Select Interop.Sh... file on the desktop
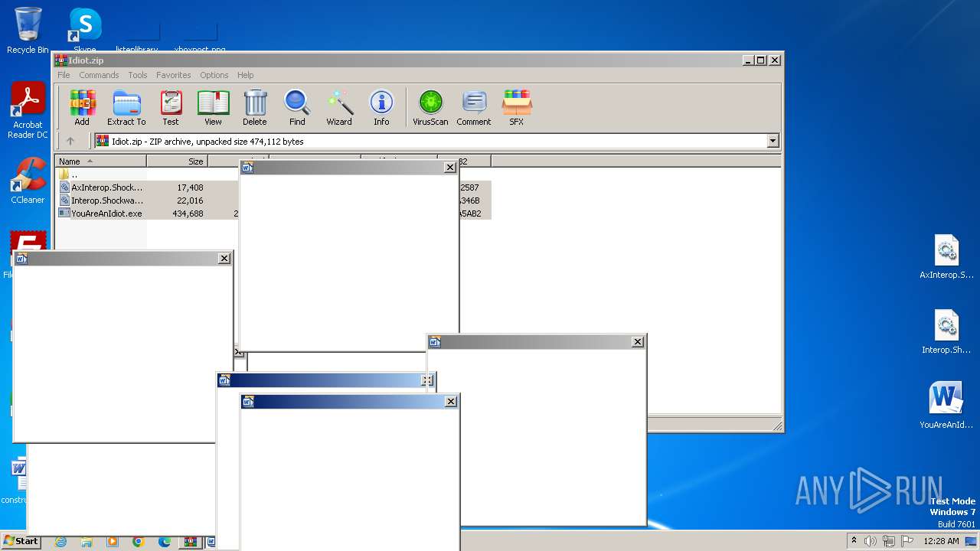 tap(946, 332)
